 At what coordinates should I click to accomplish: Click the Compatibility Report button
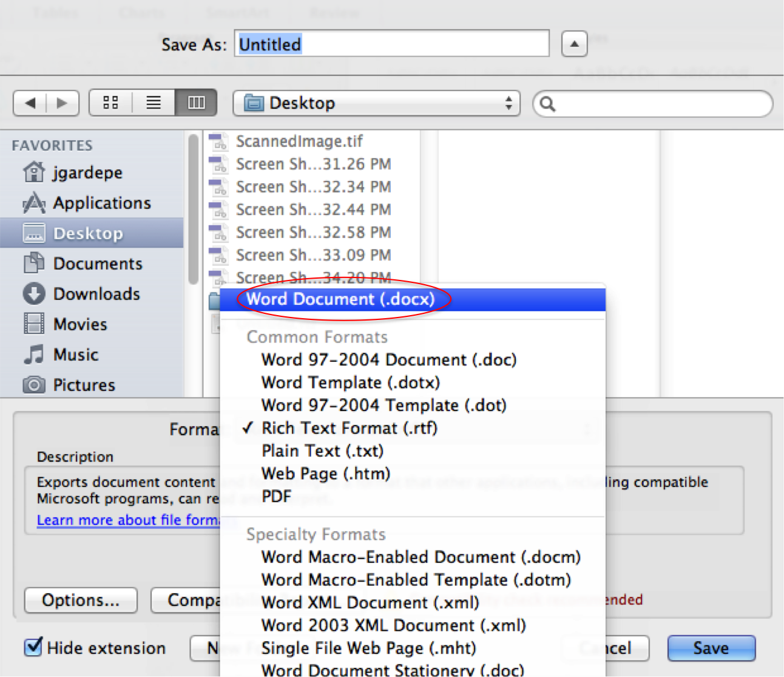click(186, 600)
